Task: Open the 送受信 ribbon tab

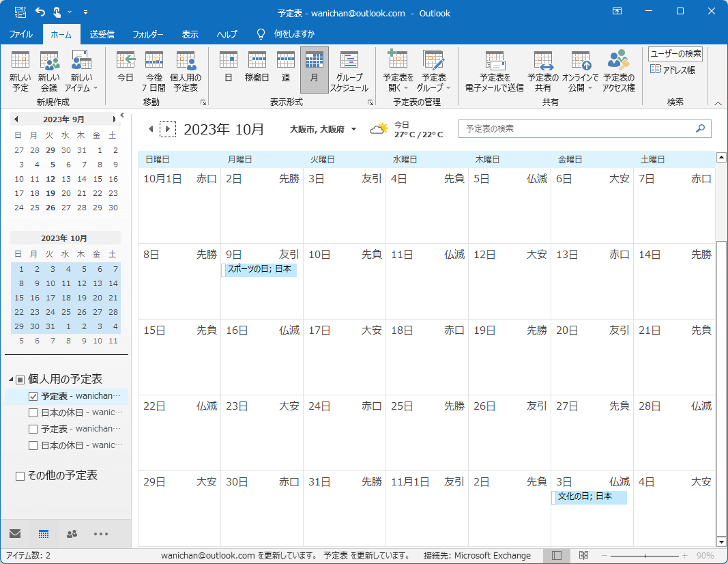Action: [x=102, y=34]
